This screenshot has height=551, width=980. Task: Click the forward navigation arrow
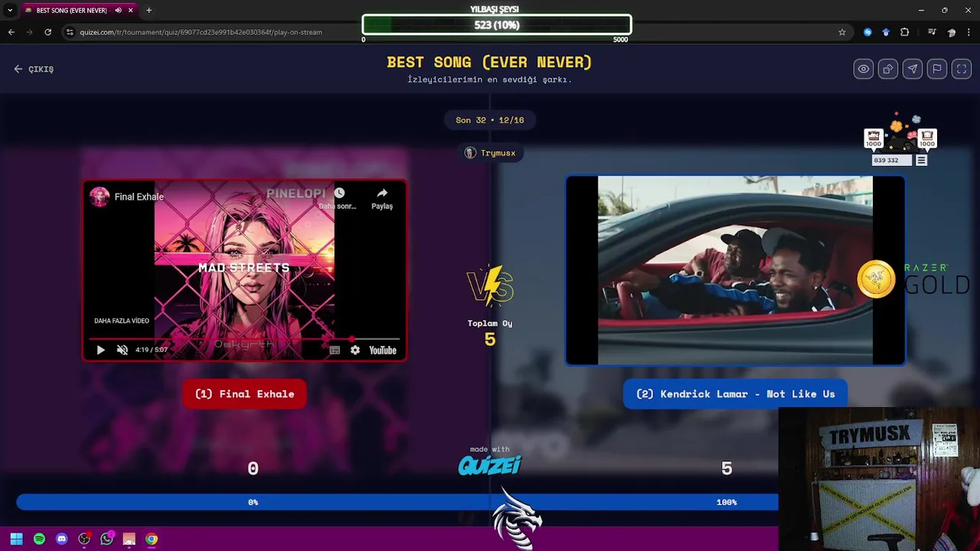click(x=30, y=32)
